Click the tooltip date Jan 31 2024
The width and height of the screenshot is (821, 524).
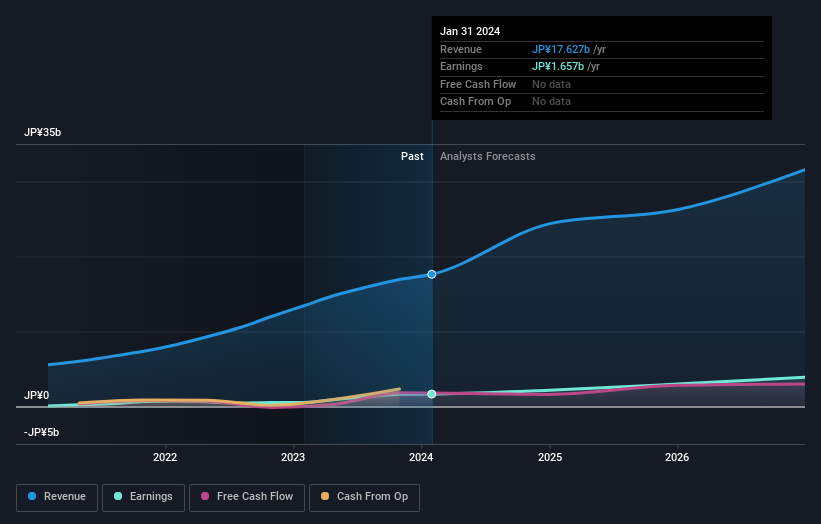pyautogui.click(x=470, y=31)
